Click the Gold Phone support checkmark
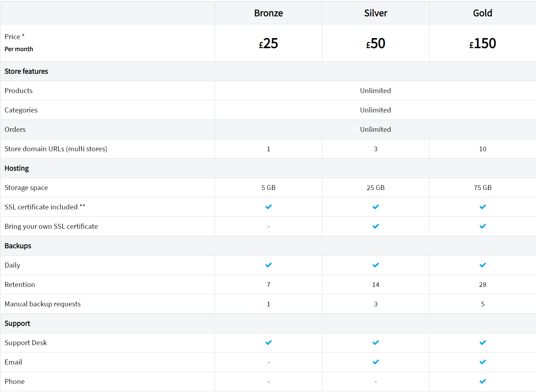The width and height of the screenshot is (536, 392). coord(482,381)
